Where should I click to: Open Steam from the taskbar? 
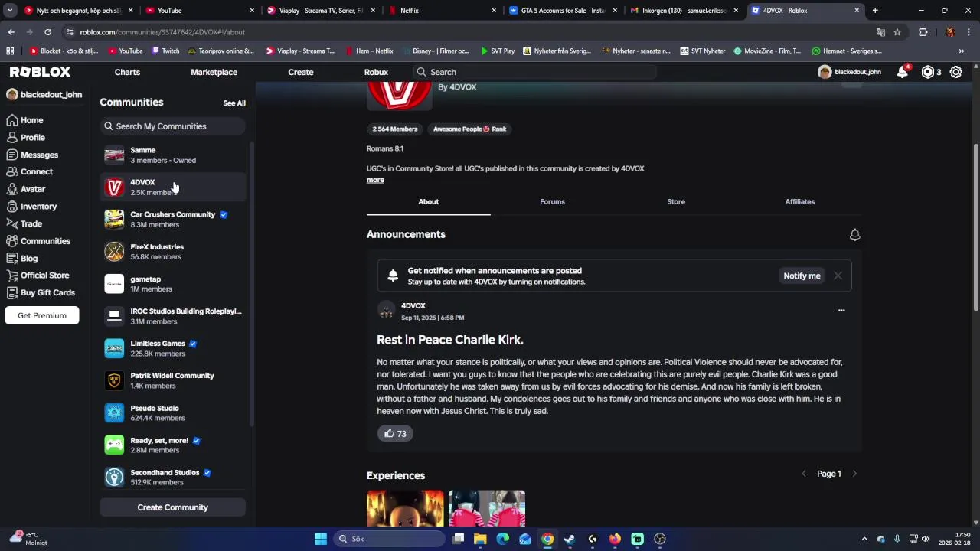pyautogui.click(x=570, y=539)
